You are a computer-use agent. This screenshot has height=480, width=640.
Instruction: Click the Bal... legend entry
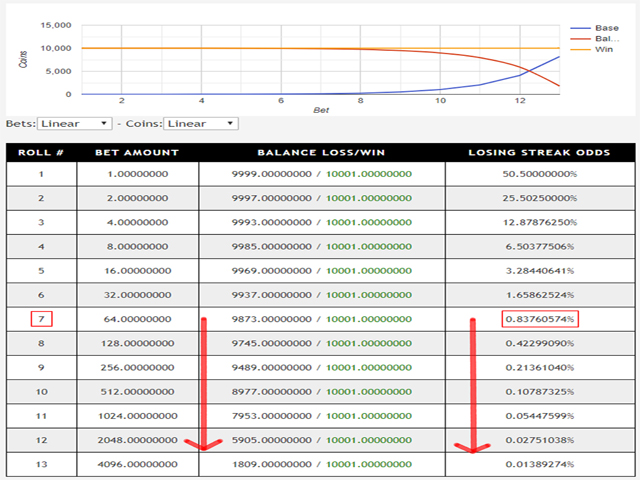[594, 39]
